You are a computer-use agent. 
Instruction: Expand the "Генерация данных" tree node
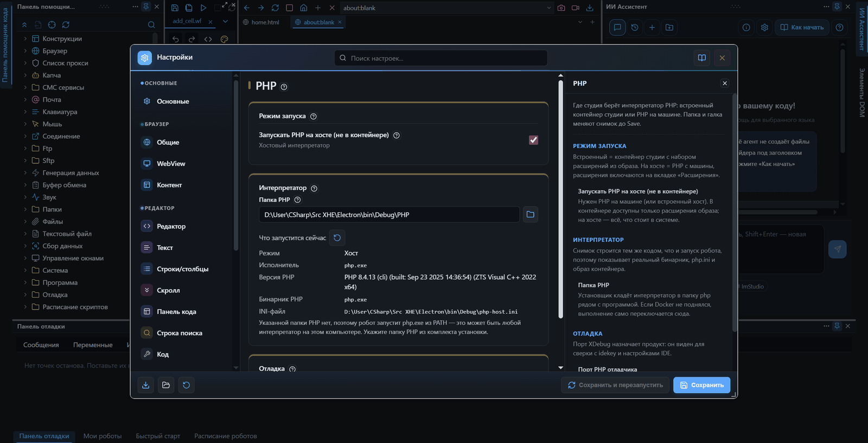click(25, 173)
